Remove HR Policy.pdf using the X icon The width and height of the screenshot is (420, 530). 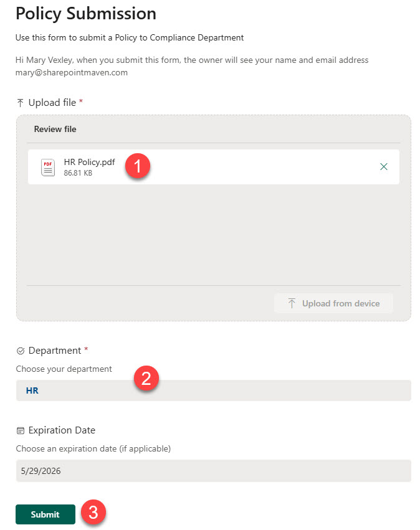(x=384, y=166)
